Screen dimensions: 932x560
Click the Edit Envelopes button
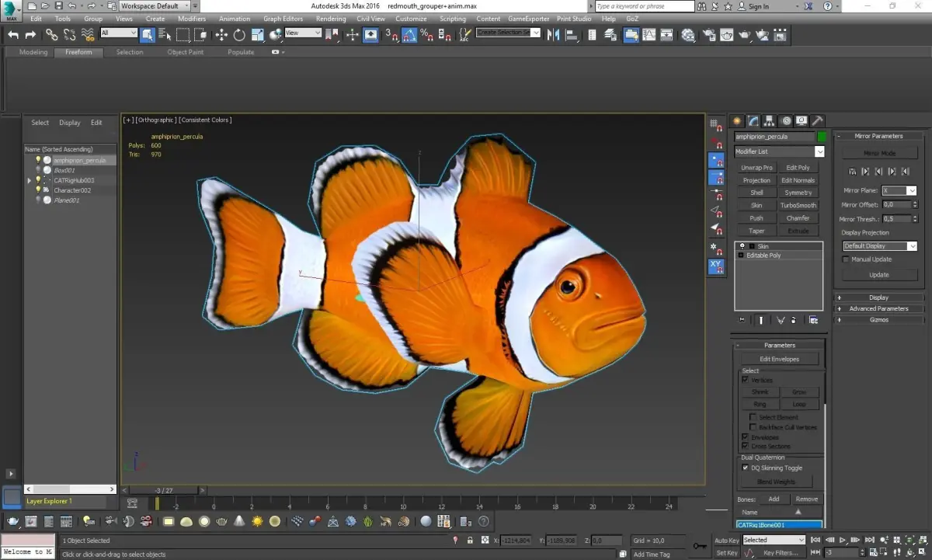[x=779, y=359]
